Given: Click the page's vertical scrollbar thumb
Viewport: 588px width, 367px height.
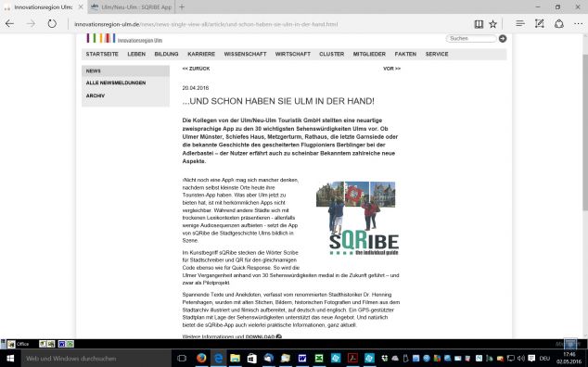Looking at the screenshot, I should tap(584, 133).
